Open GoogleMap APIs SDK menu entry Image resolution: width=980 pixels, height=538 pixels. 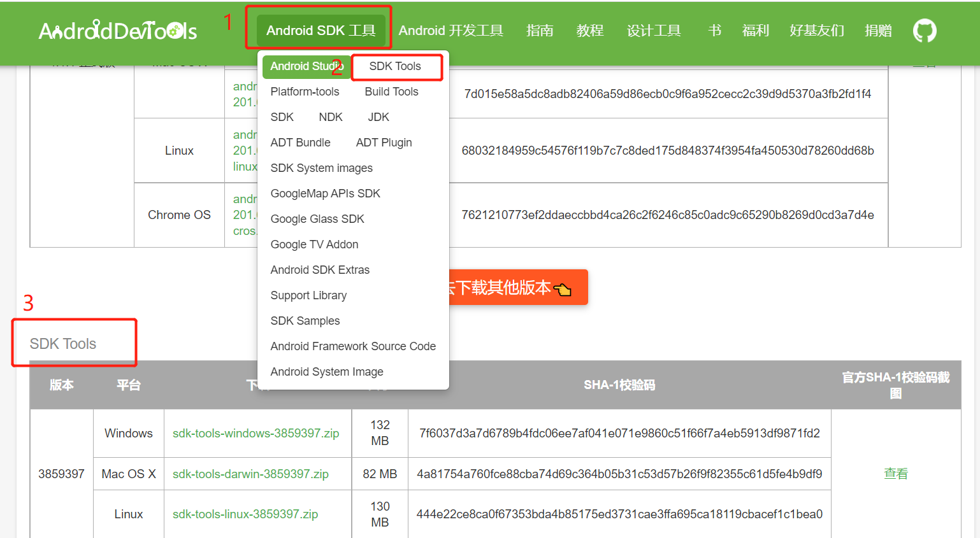coord(325,194)
